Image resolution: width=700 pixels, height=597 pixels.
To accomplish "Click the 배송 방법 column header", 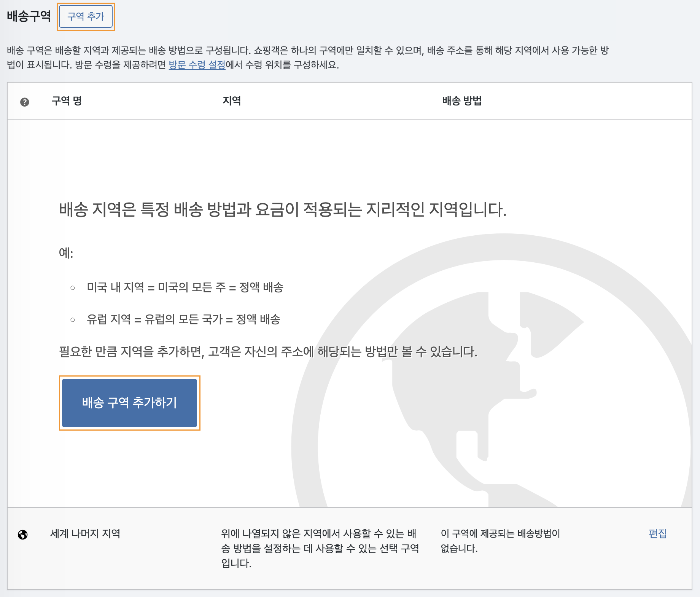I will pos(462,101).
